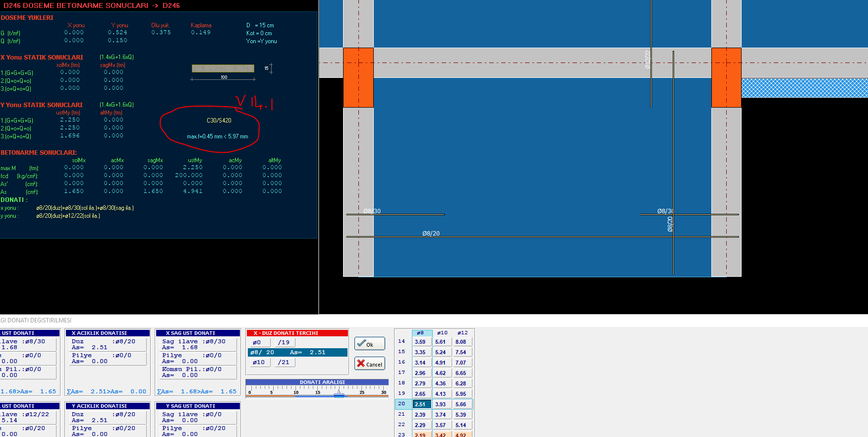Click the Ok button with checkmark
Screen dimensions: 868x437
pyautogui.click(x=369, y=344)
